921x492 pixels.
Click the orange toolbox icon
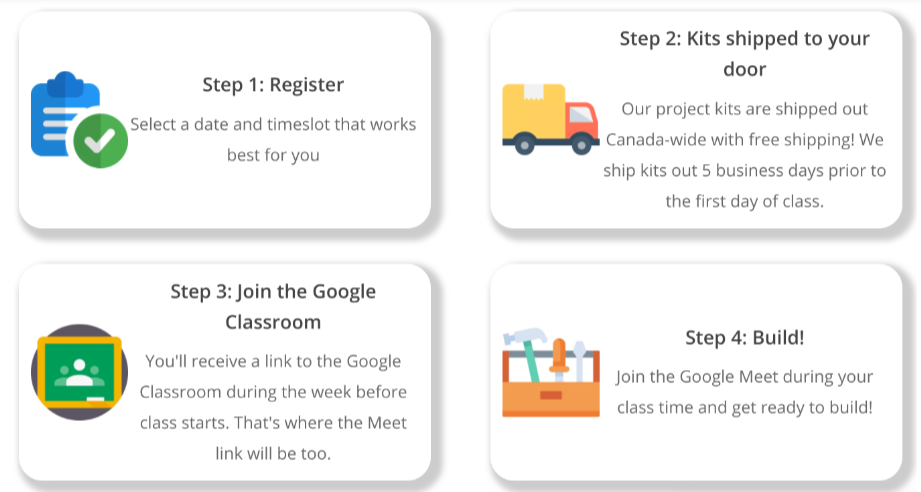point(551,372)
